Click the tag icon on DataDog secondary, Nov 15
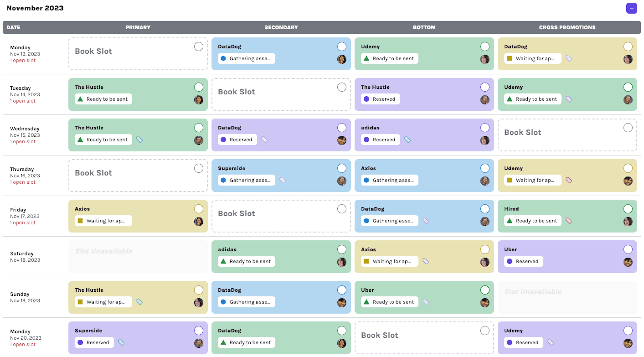This screenshot has height=357, width=644. point(264,140)
